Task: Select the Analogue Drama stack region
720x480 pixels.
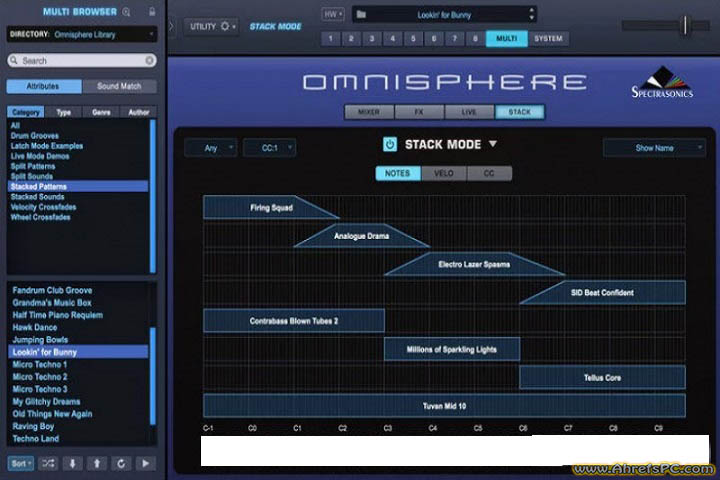Action: [362, 236]
